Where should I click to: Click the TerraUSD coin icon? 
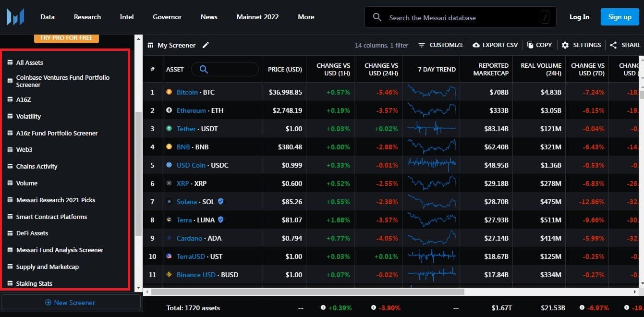pyautogui.click(x=169, y=256)
